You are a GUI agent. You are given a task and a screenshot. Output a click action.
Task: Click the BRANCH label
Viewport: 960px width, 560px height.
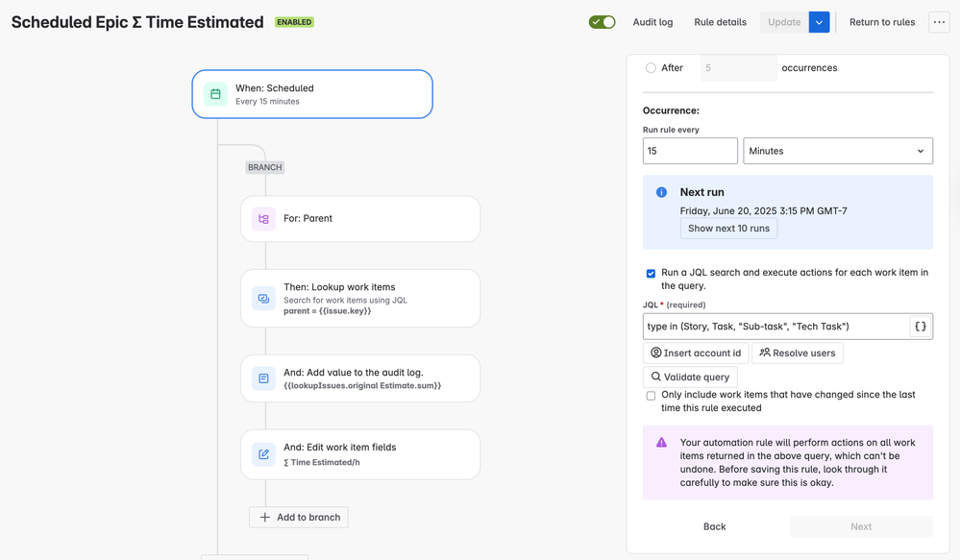pyautogui.click(x=265, y=167)
